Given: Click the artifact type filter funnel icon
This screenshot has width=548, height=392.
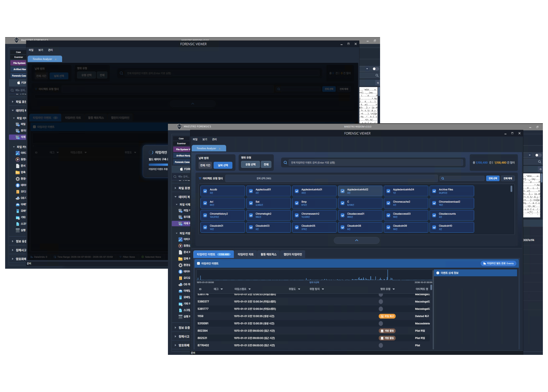Looking at the screenshot, I should coord(200,178).
